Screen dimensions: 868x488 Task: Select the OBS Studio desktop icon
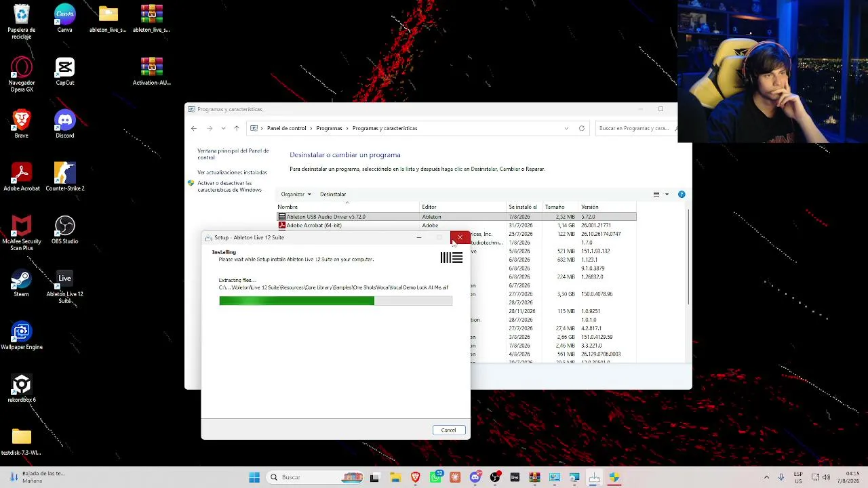click(65, 230)
